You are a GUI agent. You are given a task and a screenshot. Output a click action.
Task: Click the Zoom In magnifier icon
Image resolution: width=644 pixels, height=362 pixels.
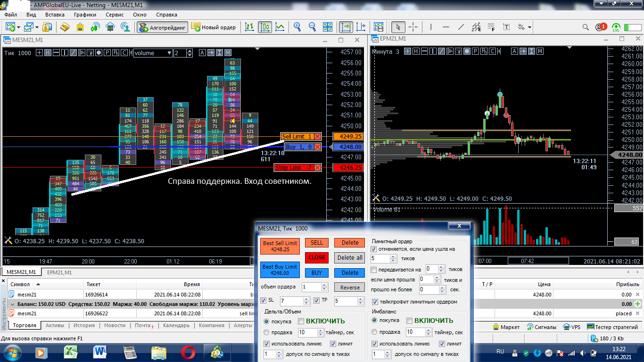click(297, 27)
